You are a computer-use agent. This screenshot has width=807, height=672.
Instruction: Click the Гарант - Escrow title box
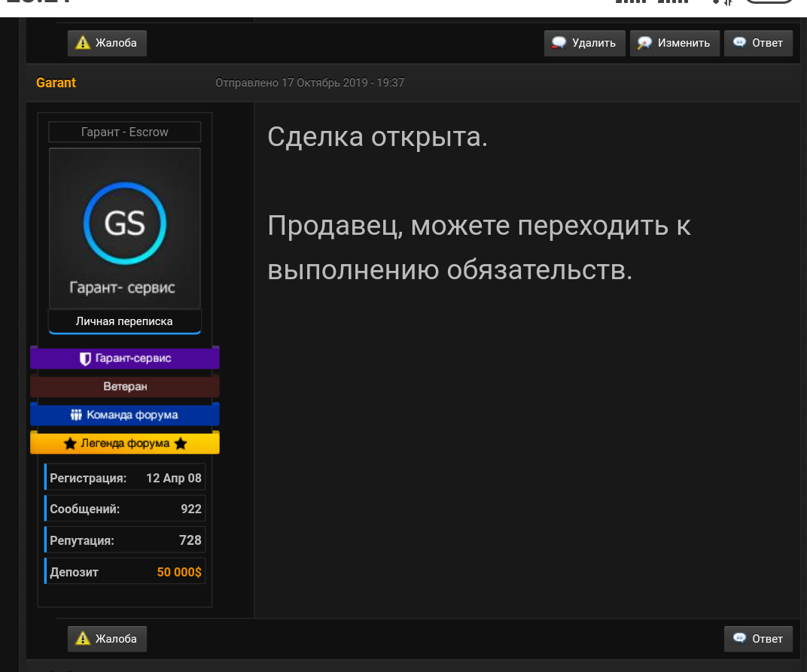click(125, 132)
